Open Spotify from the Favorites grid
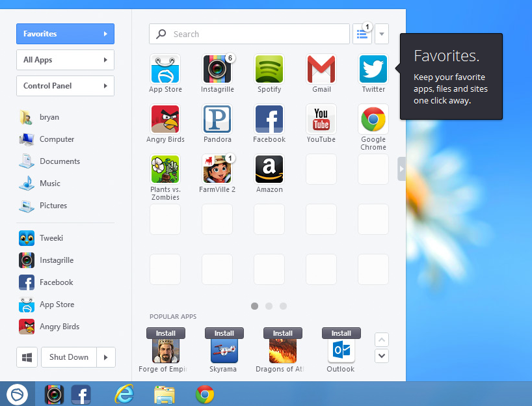Screen dimensions: 532x406 [269, 67]
